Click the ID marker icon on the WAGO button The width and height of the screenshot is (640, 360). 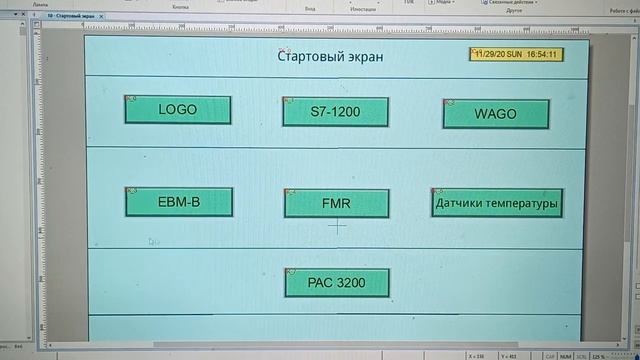click(x=449, y=102)
